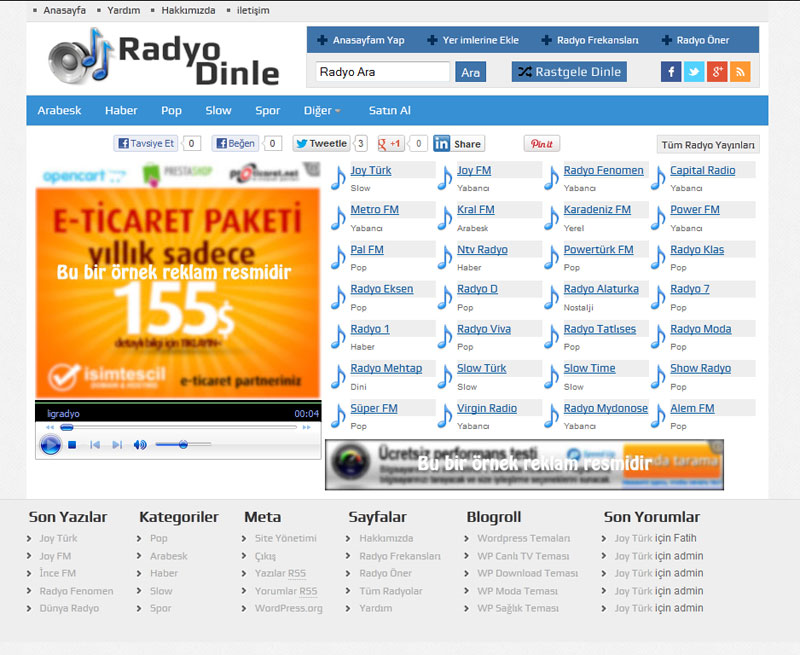The width and height of the screenshot is (800, 655).
Task: Click the Google +1 button
Action: pyautogui.click(x=391, y=144)
